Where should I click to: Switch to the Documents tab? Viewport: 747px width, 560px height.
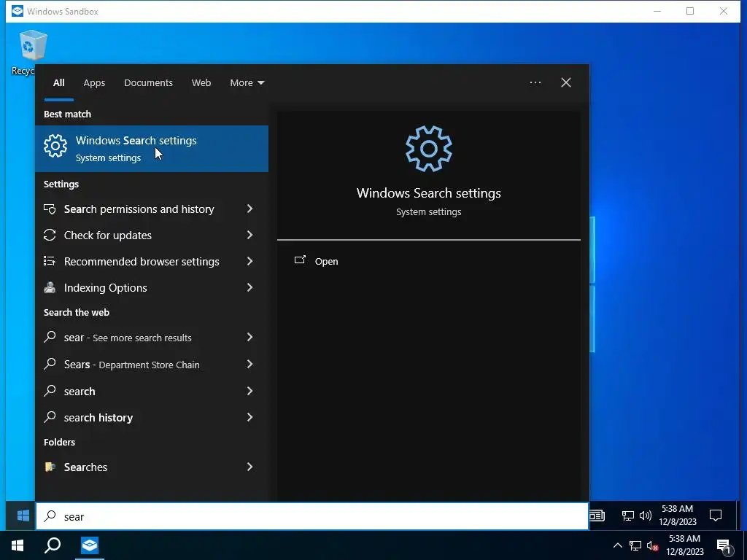click(x=148, y=82)
